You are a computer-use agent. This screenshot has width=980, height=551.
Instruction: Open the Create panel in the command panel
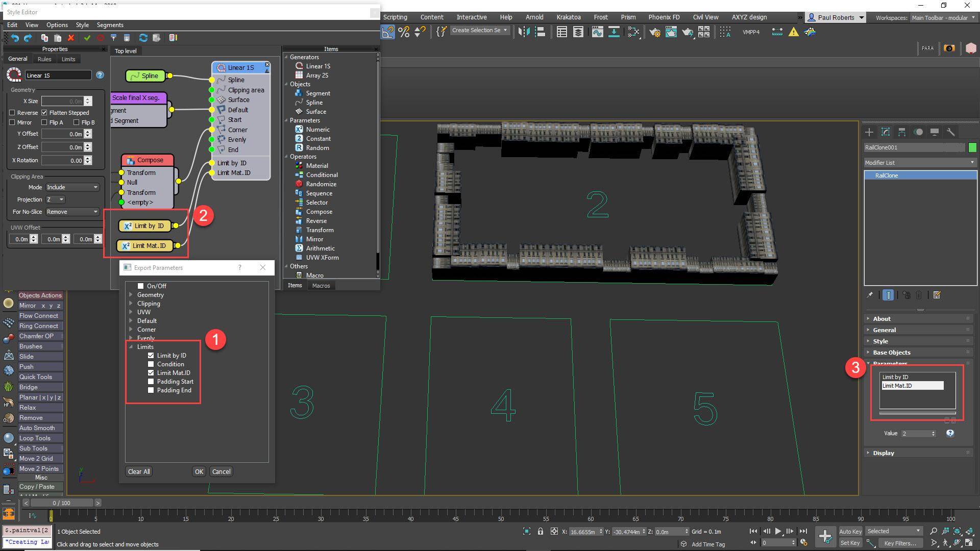point(869,132)
